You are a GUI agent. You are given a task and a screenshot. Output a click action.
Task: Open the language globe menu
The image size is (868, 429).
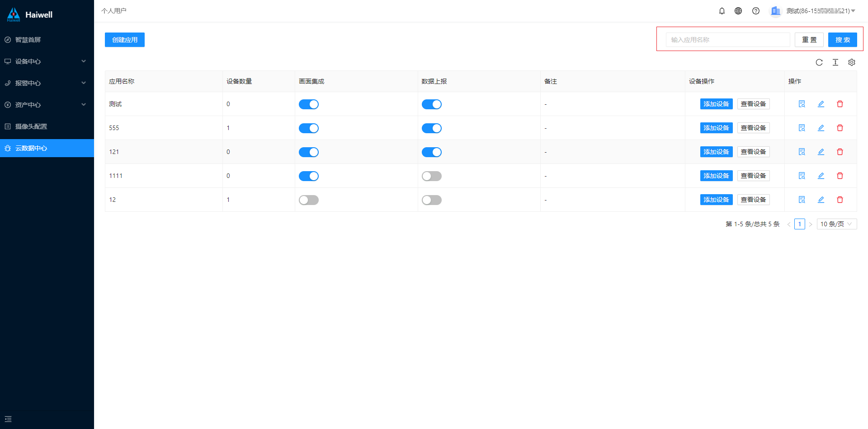[738, 11]
